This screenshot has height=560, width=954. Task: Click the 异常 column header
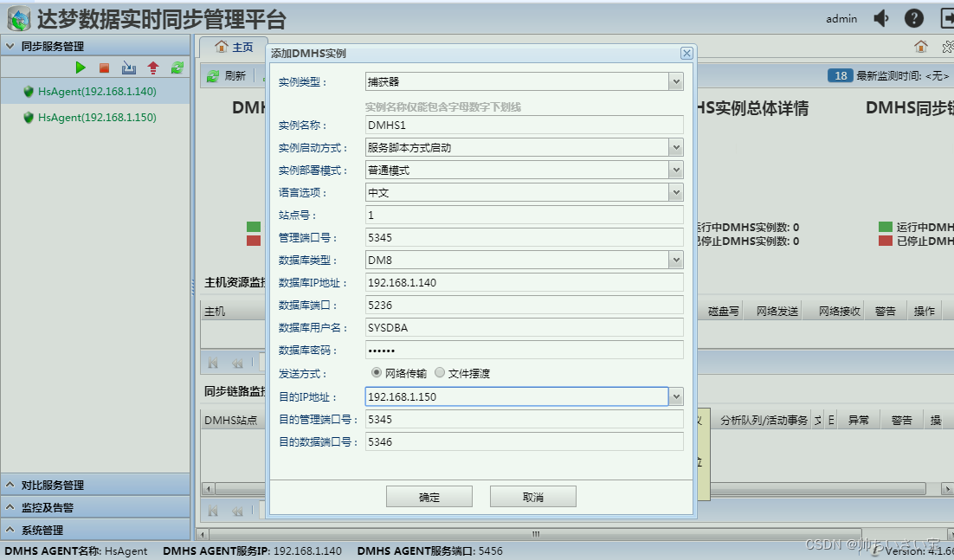pyautogui.click(x=859, y=420)
